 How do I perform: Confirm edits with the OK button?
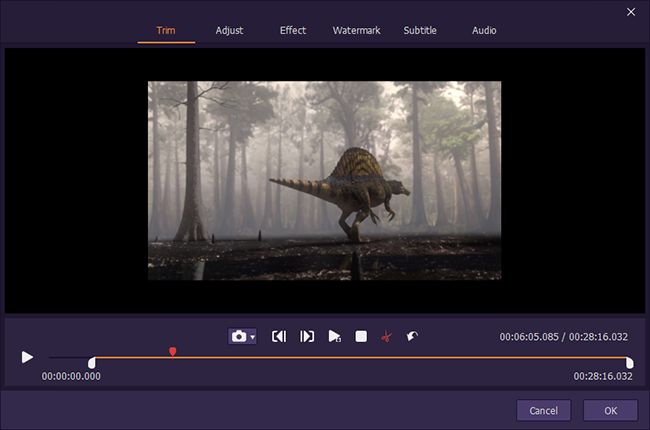pos(610,411)
